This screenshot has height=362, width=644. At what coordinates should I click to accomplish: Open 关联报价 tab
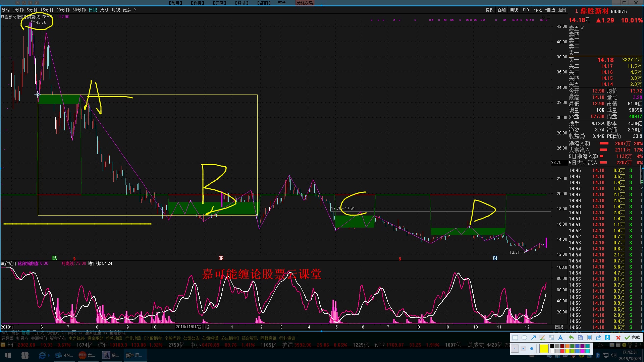pyautogui.click(x=39, y=338)
